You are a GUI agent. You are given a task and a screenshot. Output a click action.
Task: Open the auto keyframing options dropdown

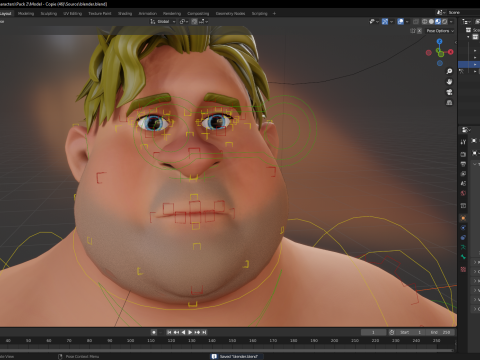point(161,332)
